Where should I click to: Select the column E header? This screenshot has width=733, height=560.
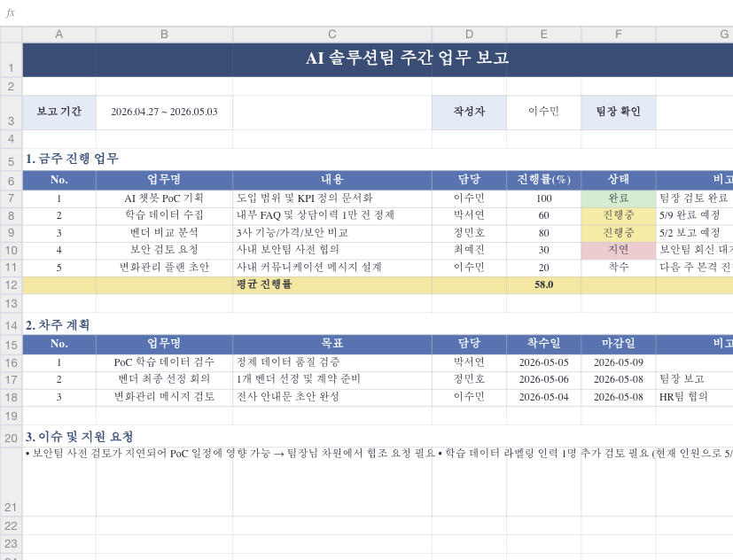click(543, 35)
